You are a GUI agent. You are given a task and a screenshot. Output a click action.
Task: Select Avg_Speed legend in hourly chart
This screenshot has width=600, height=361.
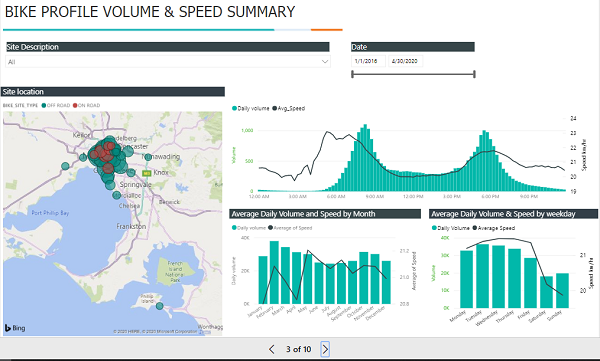[289, 108]
